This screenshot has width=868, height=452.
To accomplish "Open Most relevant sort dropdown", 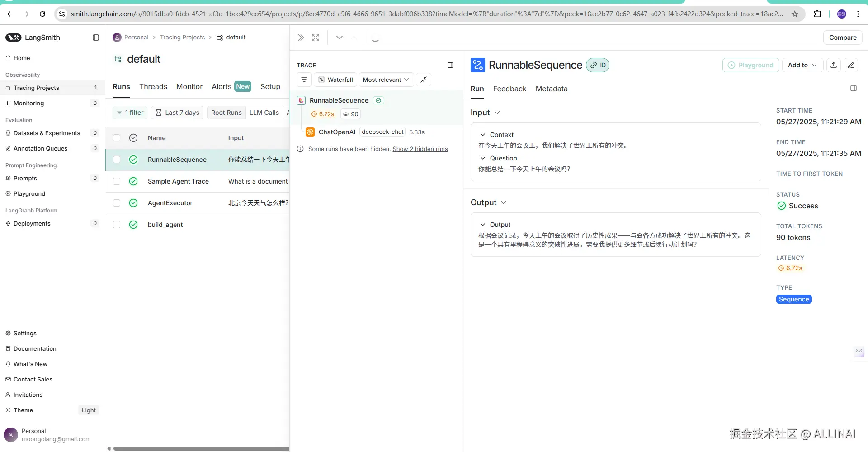I will [386, 80].
